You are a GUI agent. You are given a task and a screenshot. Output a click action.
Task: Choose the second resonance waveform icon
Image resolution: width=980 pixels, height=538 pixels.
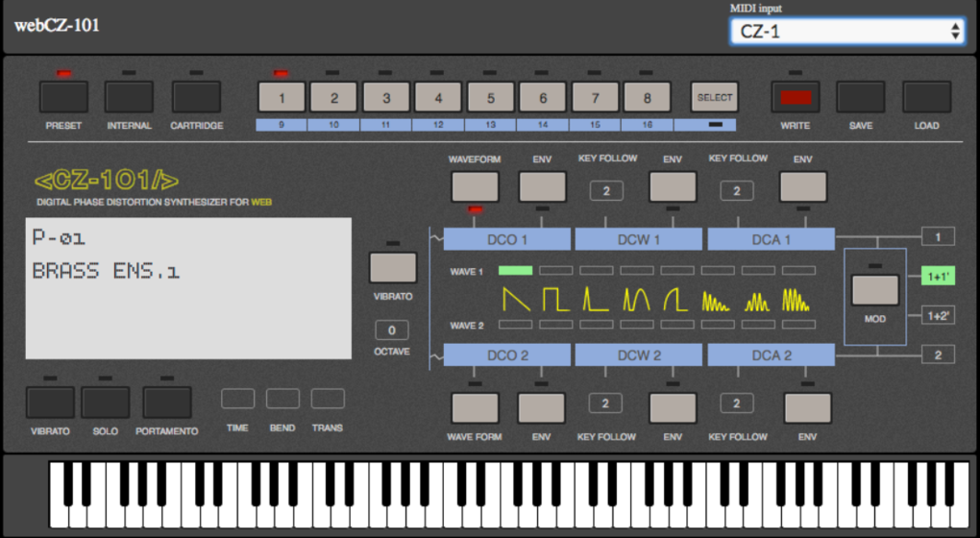[x=757, y=301]
